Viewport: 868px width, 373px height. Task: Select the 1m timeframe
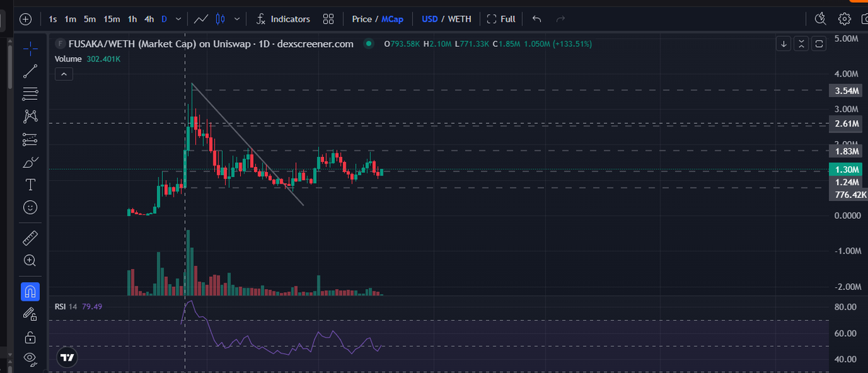(x=70, y=19)
